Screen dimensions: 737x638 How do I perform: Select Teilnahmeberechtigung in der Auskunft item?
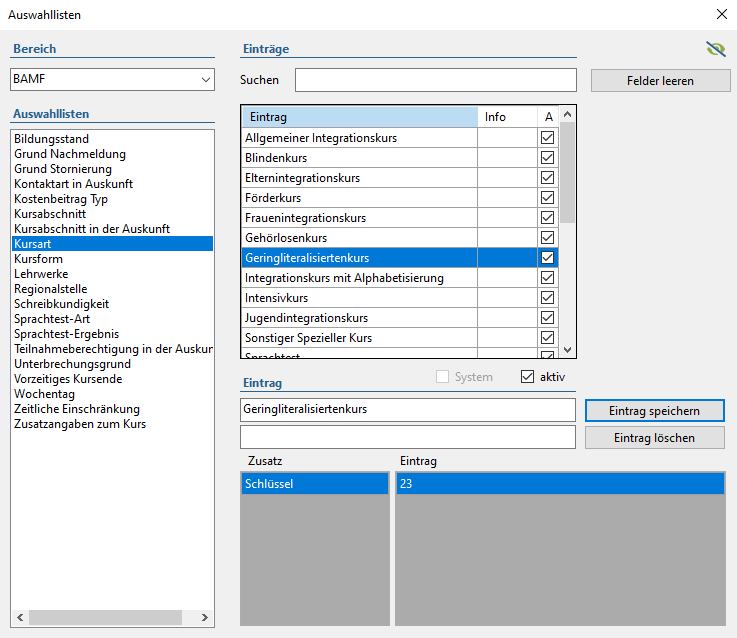(113, 349)
